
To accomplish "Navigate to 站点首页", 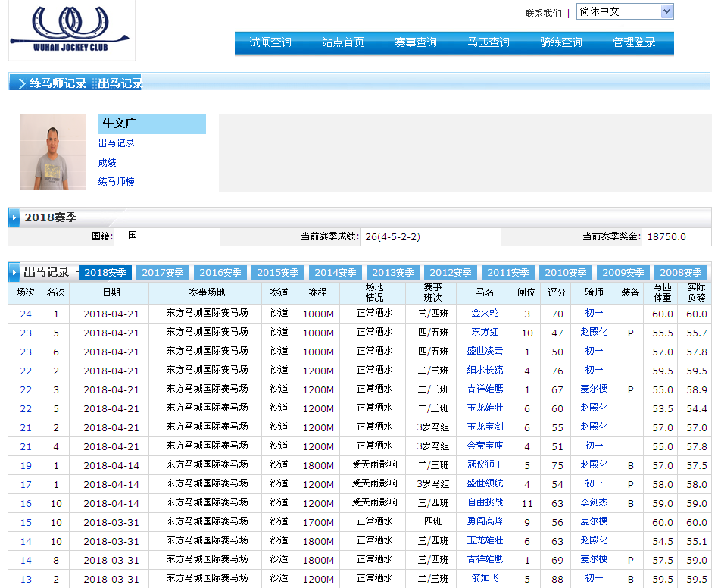I will tap(343, 42).
